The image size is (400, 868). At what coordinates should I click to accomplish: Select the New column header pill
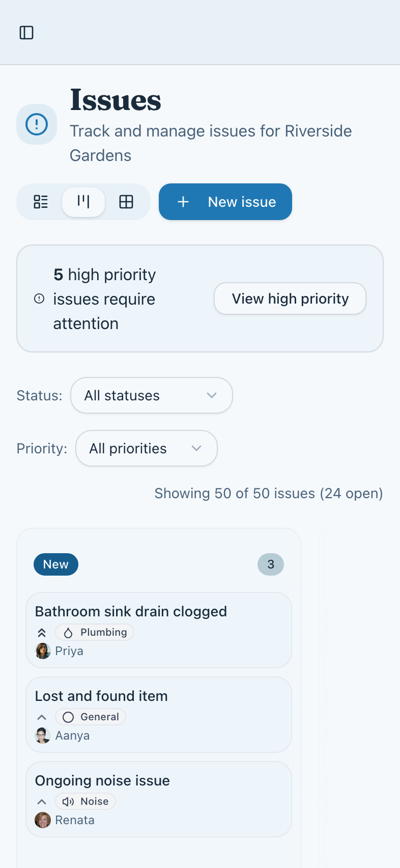56,564
